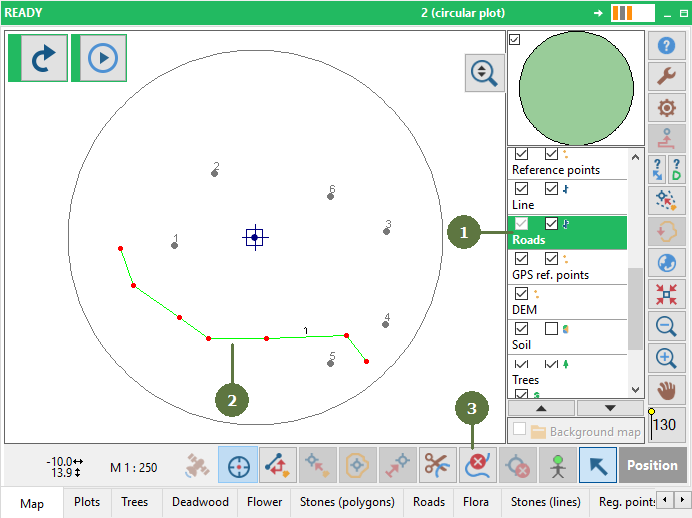
Task: Switch to the Stones (polygons) tab
Action: coord(347,502)
